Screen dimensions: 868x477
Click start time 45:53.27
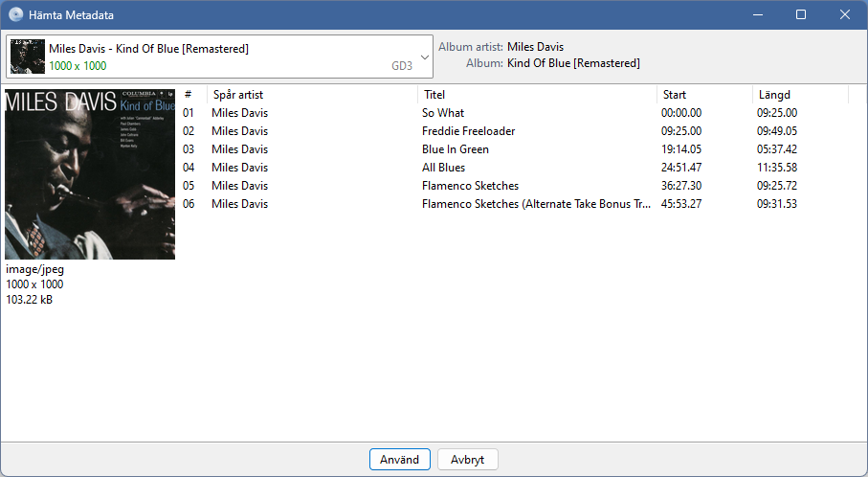coord(680,204)
